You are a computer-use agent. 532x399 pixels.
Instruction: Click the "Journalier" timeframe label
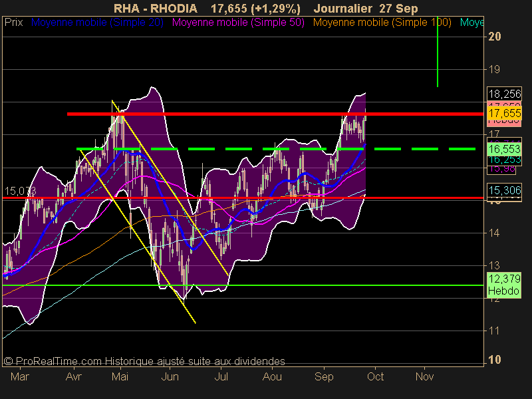[342, 8]
